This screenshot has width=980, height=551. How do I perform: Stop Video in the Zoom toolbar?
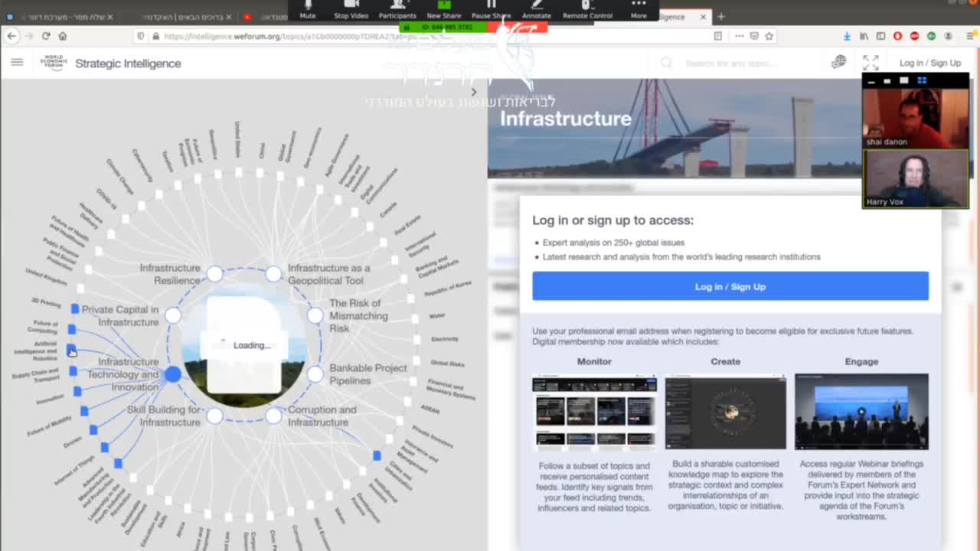[351, 9]
